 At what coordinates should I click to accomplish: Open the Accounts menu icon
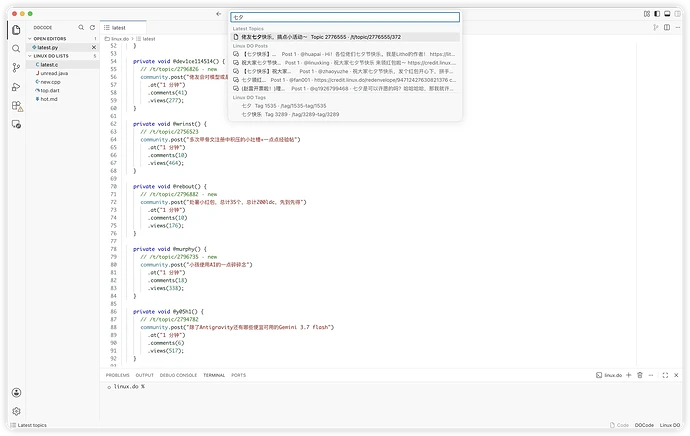pos(16,392)
